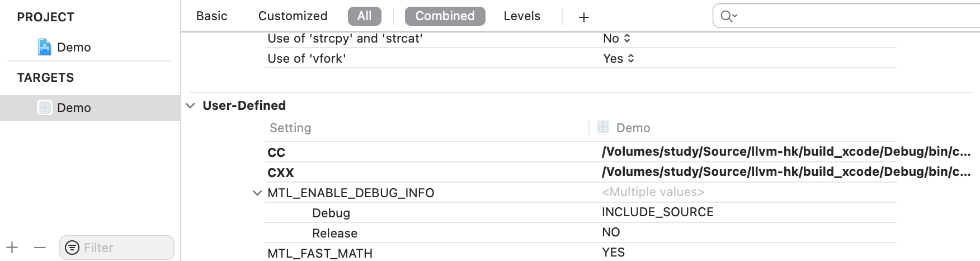The image size is (980, 261).
Task: Select the Debug INCLUDE_SOURCE value
Action: (x=658, y=212)
